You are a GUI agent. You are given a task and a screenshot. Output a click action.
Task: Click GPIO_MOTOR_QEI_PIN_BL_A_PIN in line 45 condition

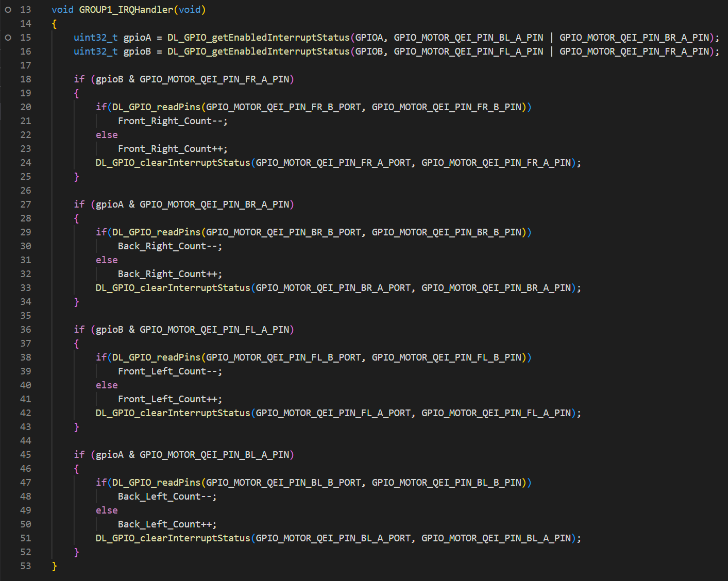pyautogui.click(x=214, y=455)
